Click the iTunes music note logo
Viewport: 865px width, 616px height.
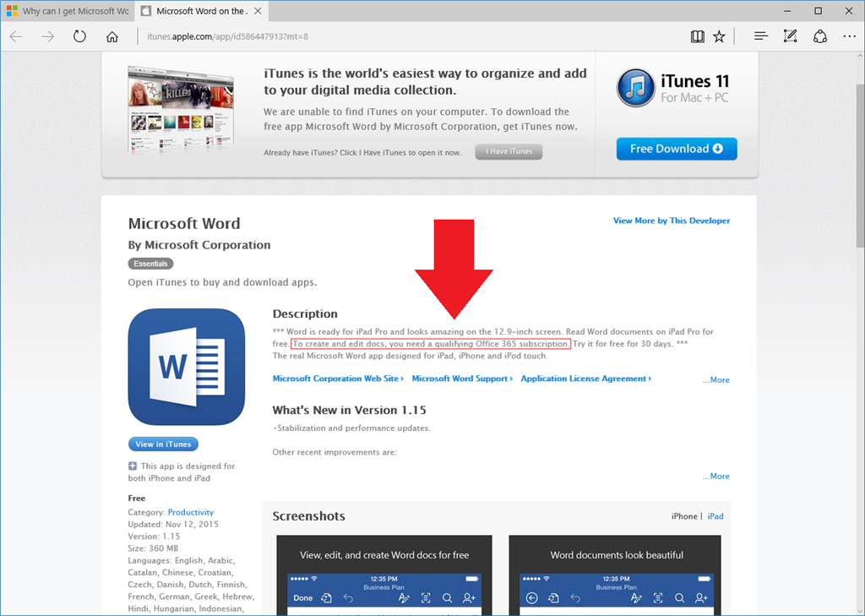coord(636,88)
